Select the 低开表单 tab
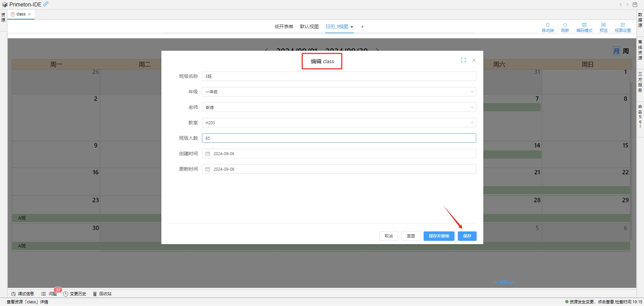The height and width of the screenshot is (306, 644). click(x=284, y=27)
